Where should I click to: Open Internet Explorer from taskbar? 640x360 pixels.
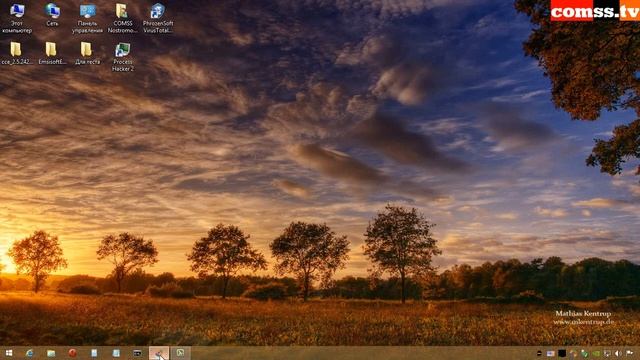29,353
